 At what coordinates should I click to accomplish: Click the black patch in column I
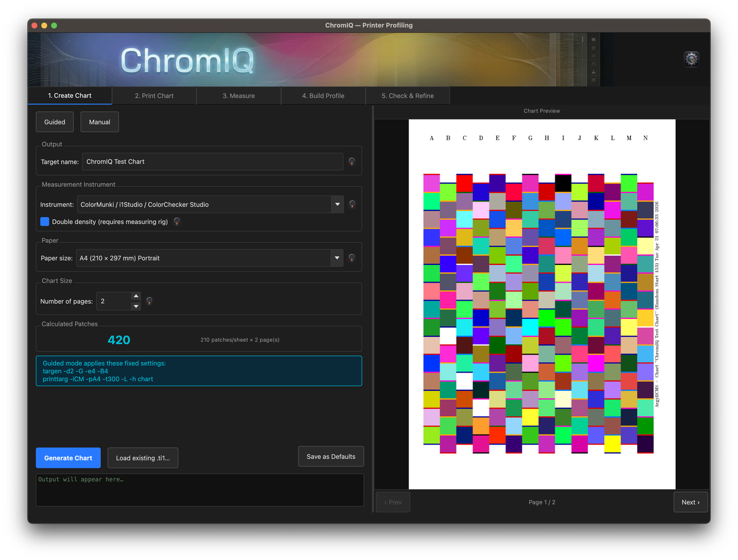[x=563, y=183]
